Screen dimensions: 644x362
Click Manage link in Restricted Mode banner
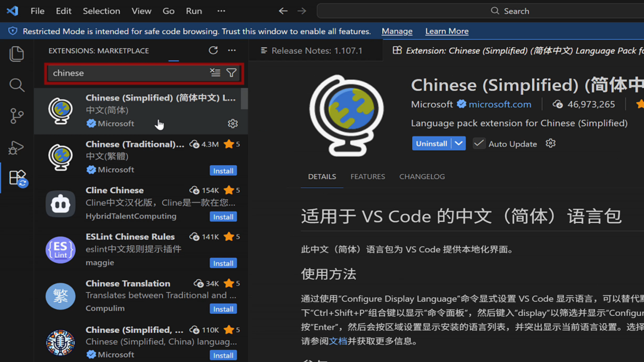click(x=397, y=31)
